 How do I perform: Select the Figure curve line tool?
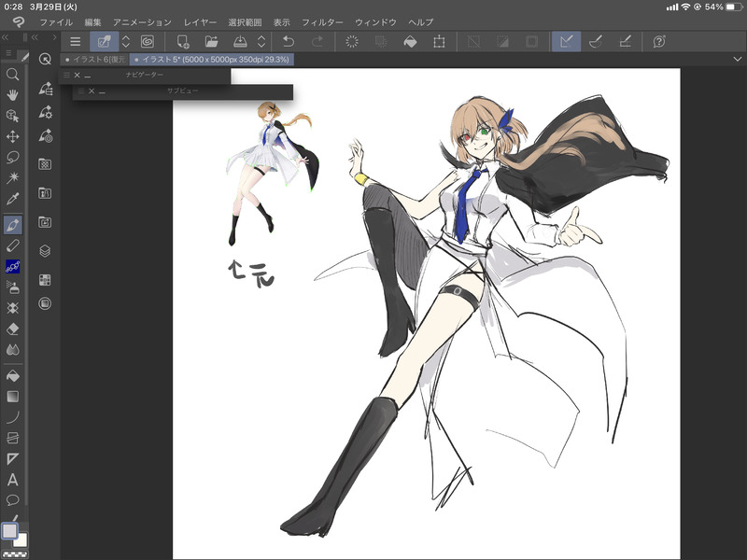coord(12,417)
